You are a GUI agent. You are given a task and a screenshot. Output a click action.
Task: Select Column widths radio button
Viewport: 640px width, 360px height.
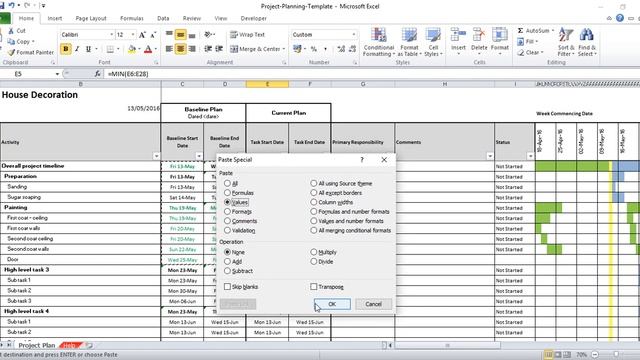(313, 202)
